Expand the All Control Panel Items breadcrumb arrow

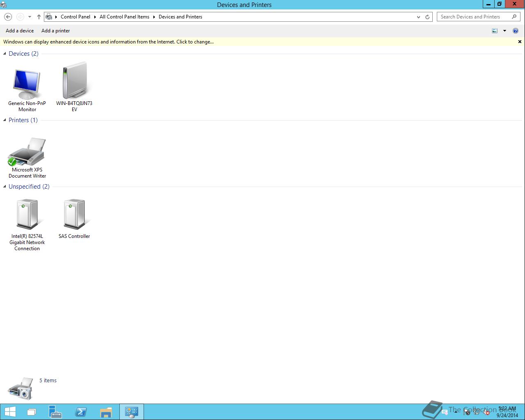154,17
